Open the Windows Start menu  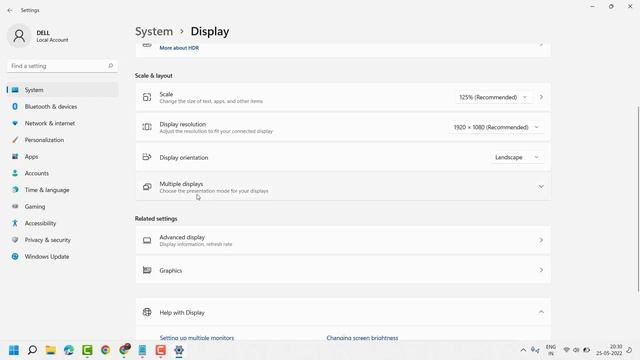pos(14,350)
